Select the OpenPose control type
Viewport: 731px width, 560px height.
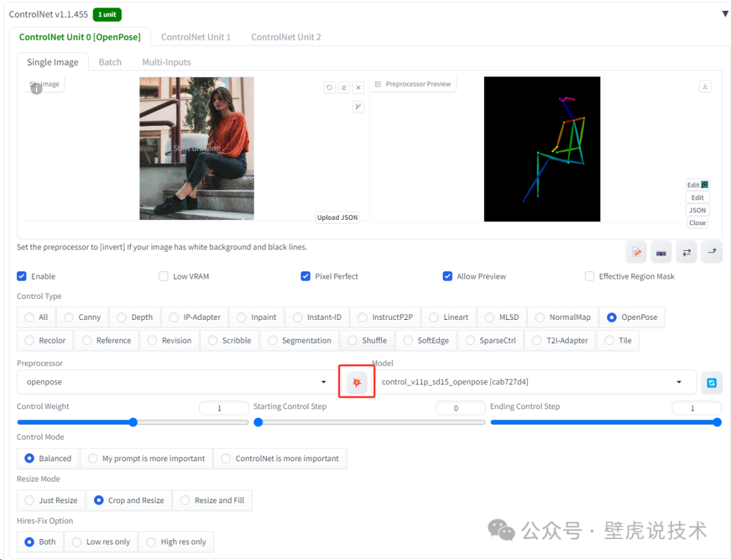[632, 317]
